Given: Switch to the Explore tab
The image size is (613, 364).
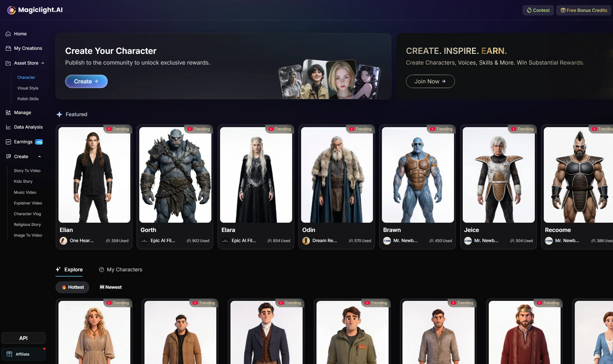Looking at the screenshot, I should [x=69, y=270].
